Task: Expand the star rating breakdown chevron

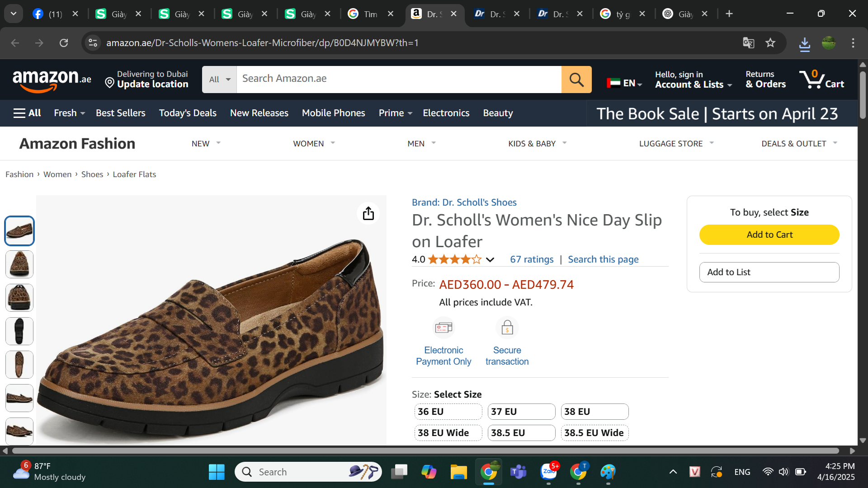Action: (490, 260)
